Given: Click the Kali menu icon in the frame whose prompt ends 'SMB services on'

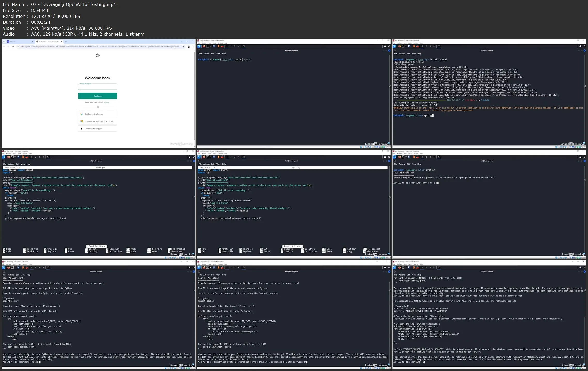Looking at the screenshot, I should (x=199, y=268).
